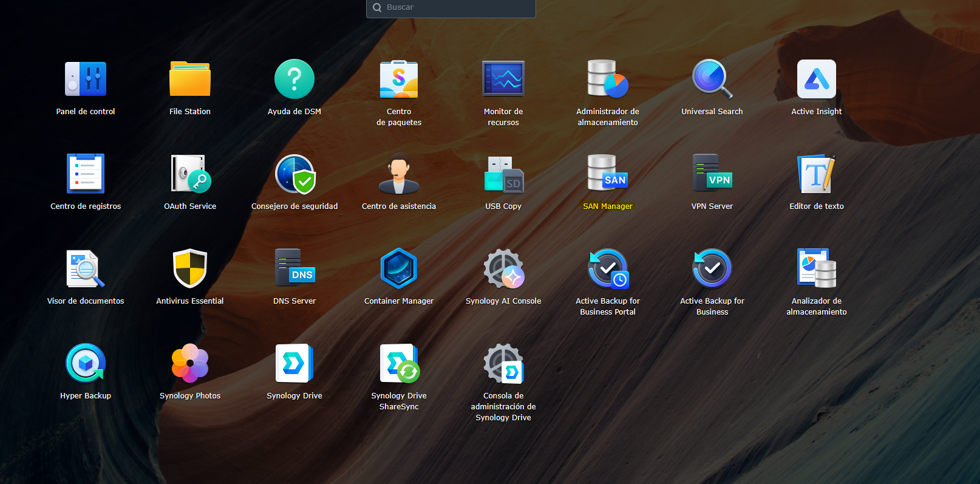Launch Monitor de recursos
The width and height of the screenshot is (980, 484).
pos(503,79)
